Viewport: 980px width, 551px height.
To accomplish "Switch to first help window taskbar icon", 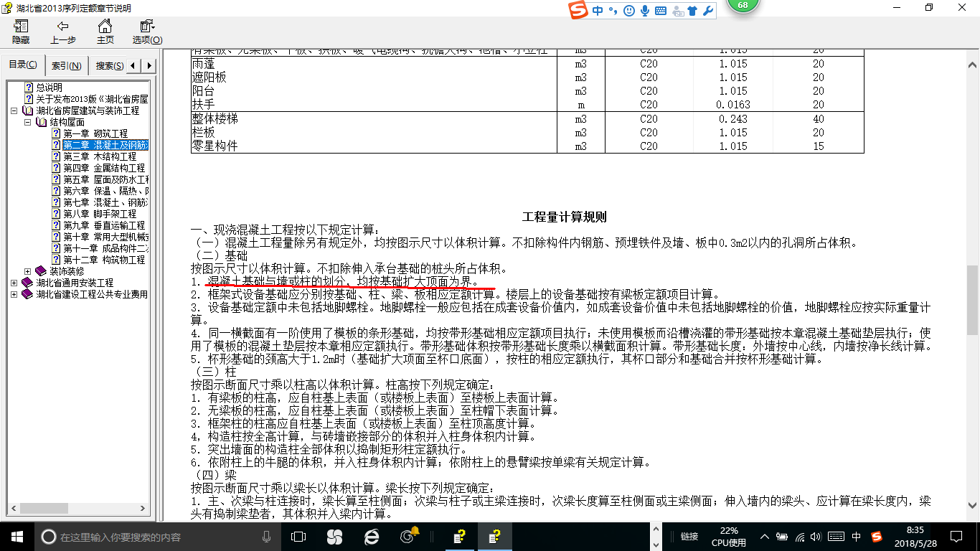I will pyautogui.click(x=460, y=536).
